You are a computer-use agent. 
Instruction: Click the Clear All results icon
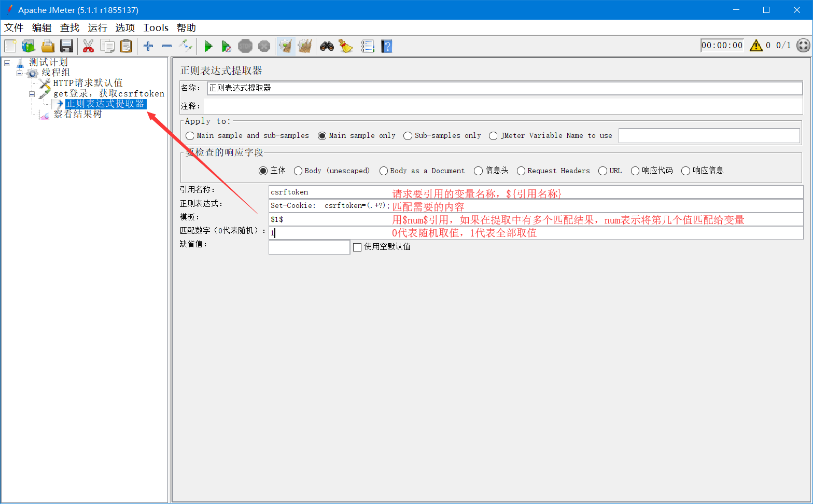pyautogui.click(x=305, y=46)
